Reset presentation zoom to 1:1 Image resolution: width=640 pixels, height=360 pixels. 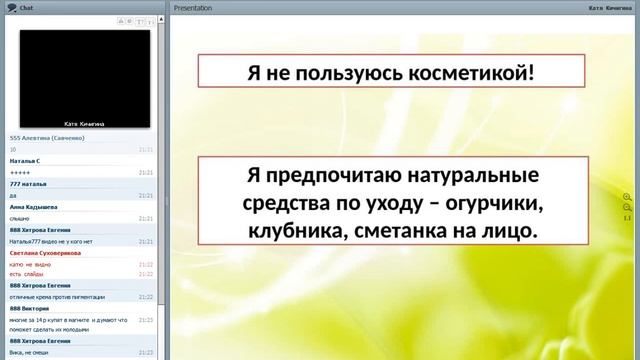(x=627, y=218)
